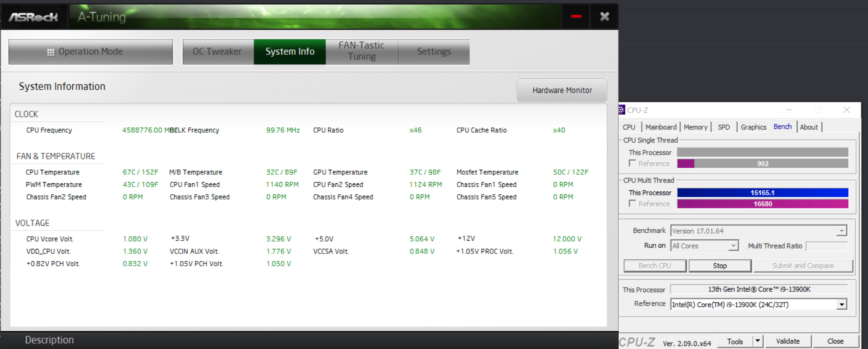Click Validate button

[x=788, y=342]
